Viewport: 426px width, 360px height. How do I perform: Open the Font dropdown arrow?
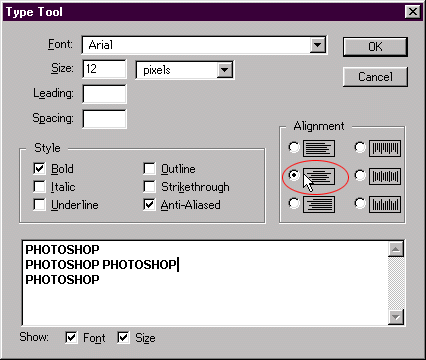click(318, 45)
